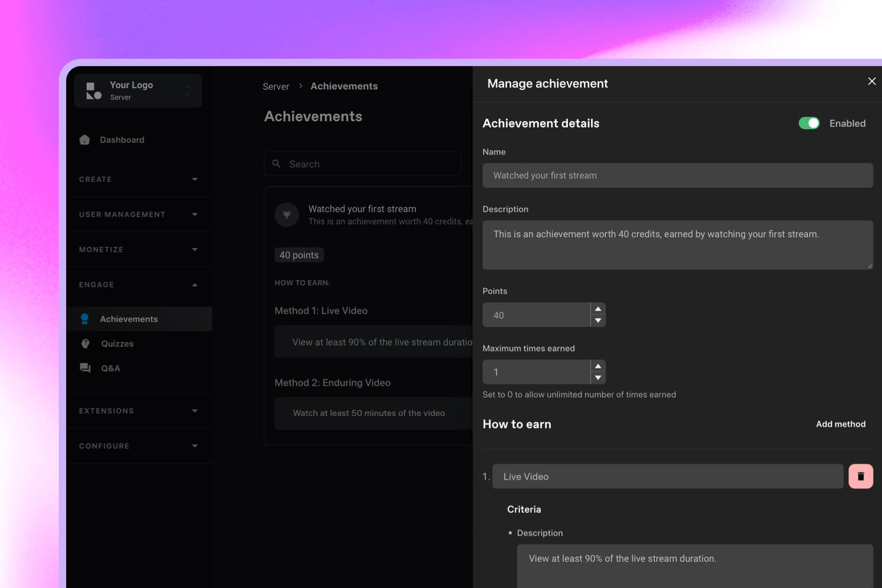Increase the Points value
The width and height of the screenshot is (882, 588).
(598, 309)
